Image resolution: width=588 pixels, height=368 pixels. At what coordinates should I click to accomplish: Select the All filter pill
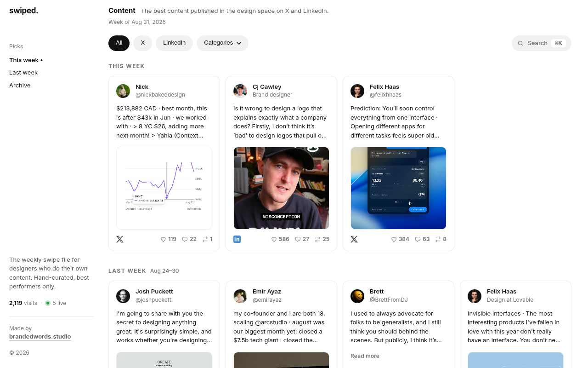coord(119,43)
